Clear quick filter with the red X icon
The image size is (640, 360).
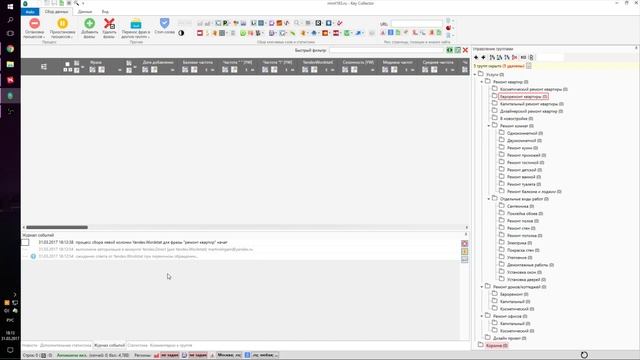(465, 50)
